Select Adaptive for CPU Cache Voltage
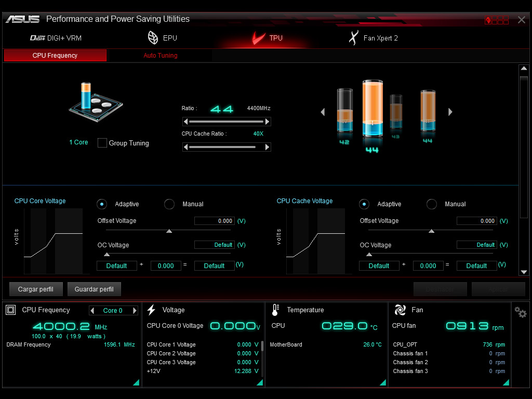Screen dimensions: 532x399 [x=364, y=204]
